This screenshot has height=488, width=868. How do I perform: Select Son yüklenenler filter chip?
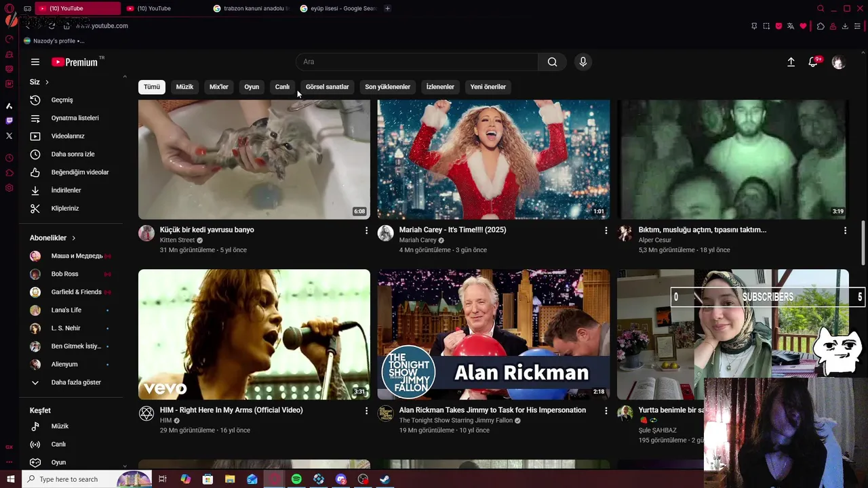click(387, 87)
